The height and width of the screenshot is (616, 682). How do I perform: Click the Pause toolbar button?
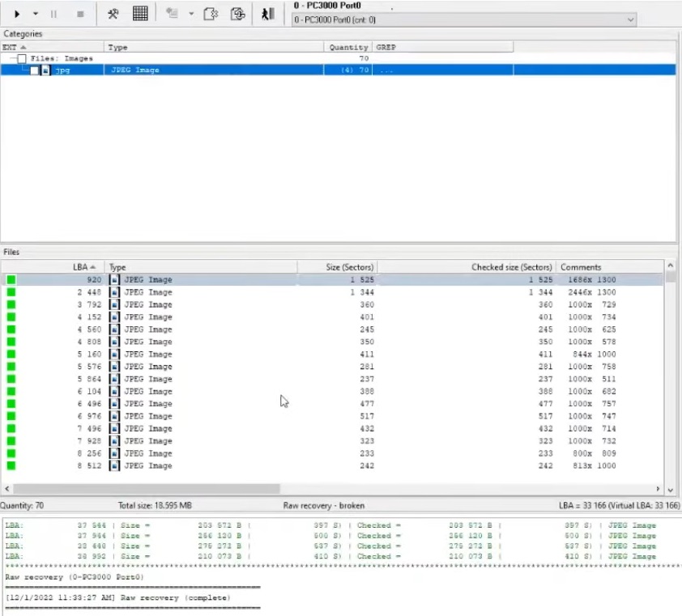(55, 14)
